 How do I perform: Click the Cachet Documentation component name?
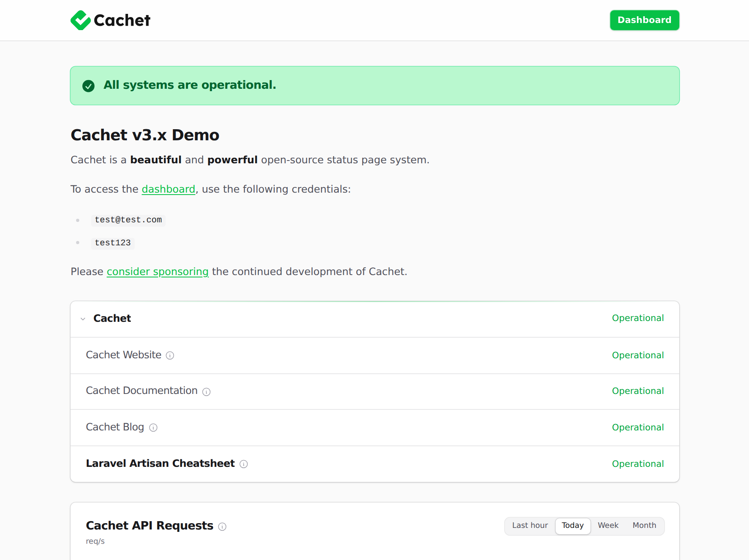coord(142,390)
